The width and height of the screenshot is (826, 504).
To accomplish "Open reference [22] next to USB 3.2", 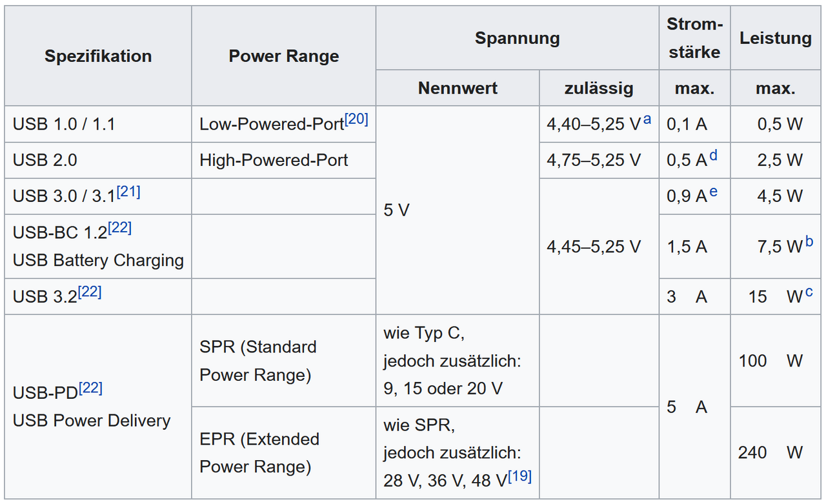I will point(90,292).
